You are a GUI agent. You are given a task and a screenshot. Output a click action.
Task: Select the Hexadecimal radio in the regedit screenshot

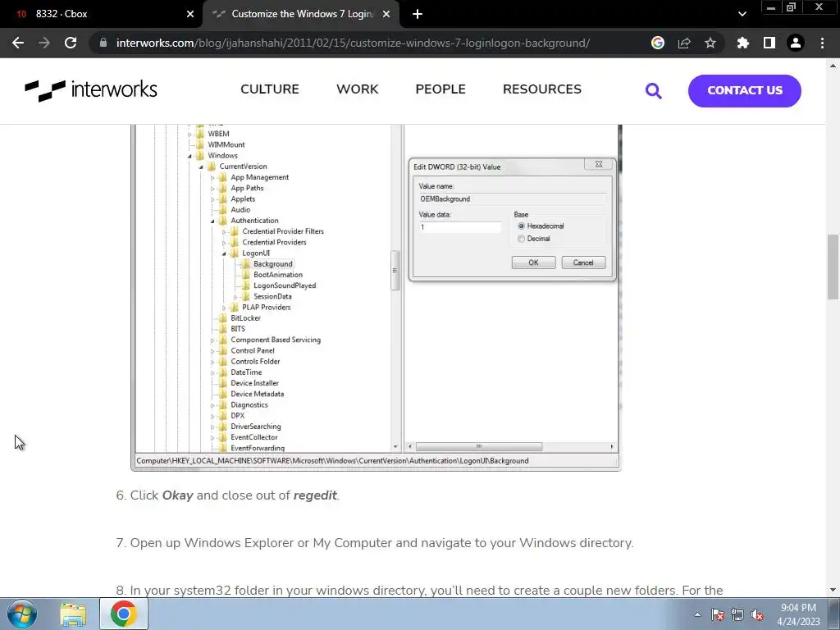521,226
